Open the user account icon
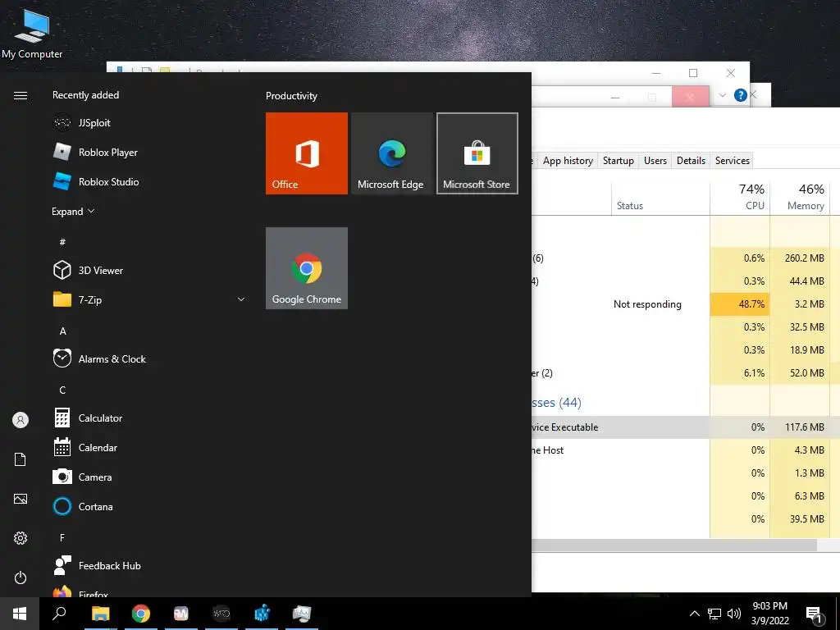 coord(21,420)
